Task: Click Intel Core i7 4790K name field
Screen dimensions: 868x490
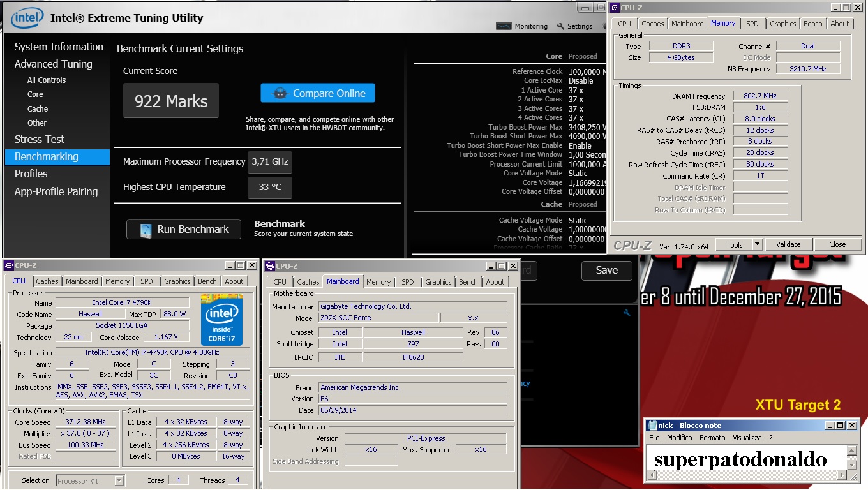Action: pos(122,302)
